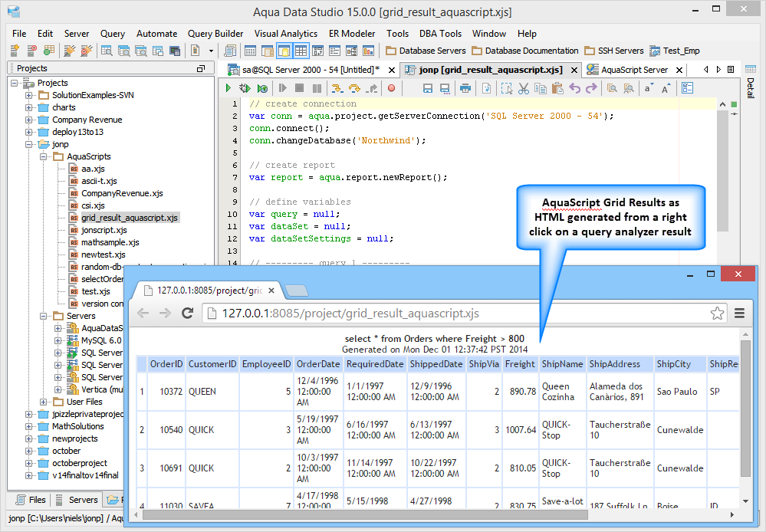
Task: Open SSH Servers bookmark folder
Action: [614, 51]
